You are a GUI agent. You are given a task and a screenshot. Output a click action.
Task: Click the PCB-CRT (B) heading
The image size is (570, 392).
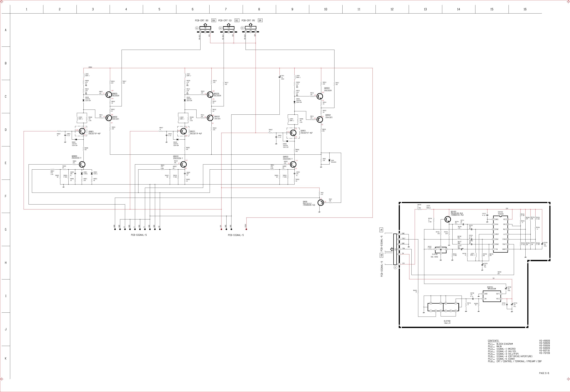[202, 21]
